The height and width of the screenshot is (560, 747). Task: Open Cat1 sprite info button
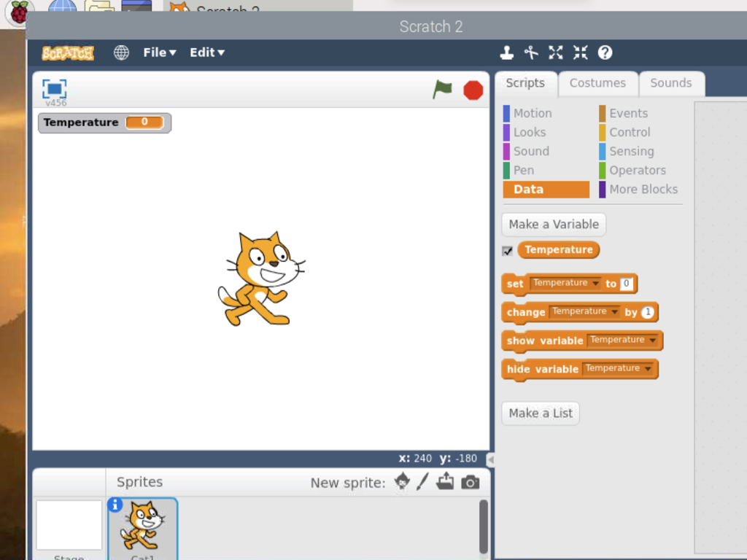[x=115, y=505]
